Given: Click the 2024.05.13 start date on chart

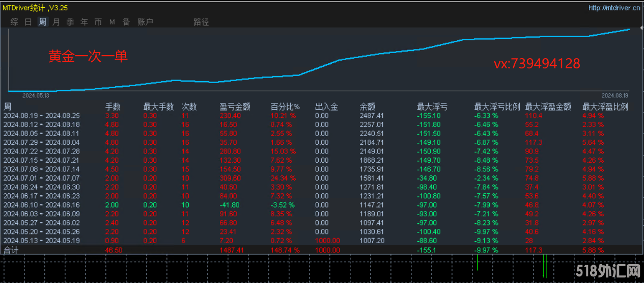Looking at the screenshot, I should tap(35, 95).
